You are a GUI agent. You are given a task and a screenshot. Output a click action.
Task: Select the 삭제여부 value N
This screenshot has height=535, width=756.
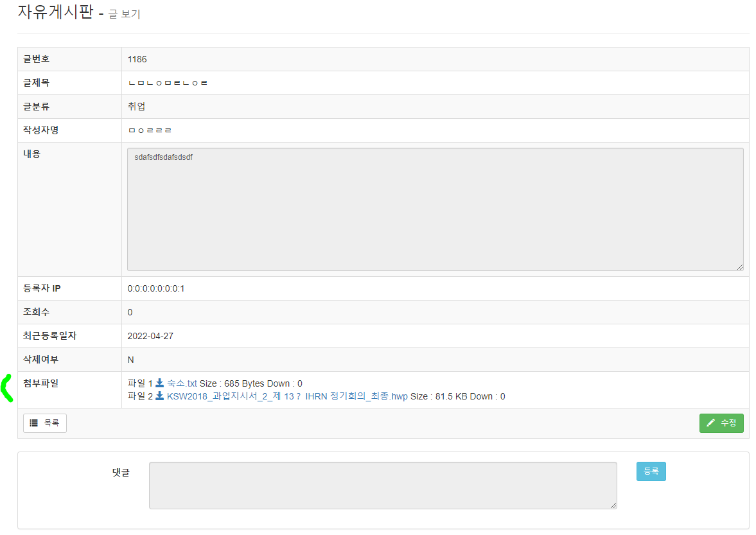[x=130, y=360]
